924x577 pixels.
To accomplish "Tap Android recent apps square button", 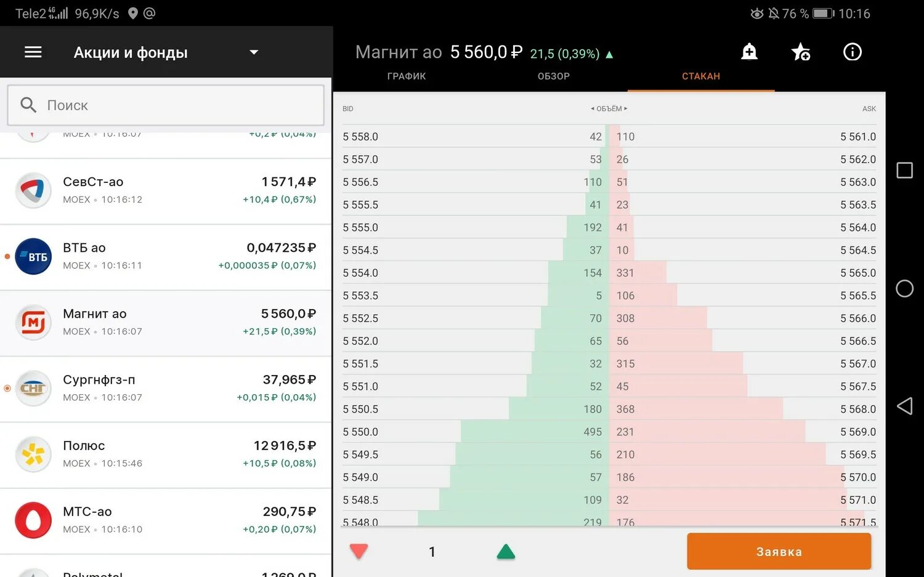I will (904, 171).
